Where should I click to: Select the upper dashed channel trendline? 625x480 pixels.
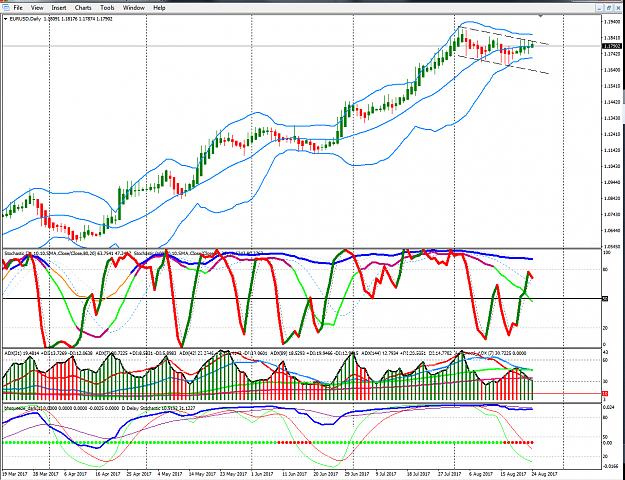(504, 36)
